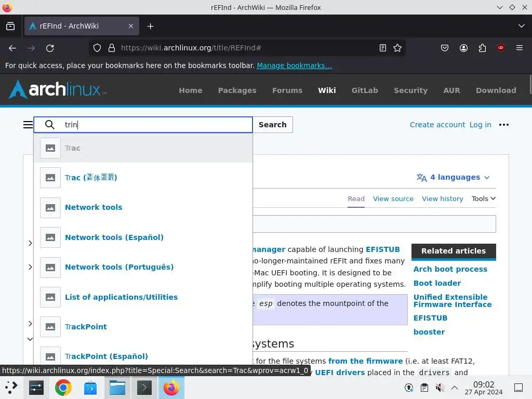Open Download in Arch navigation

click(x=496, y=90)
